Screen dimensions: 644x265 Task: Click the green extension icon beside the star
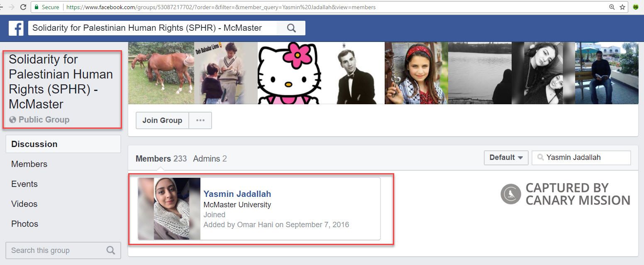point(636,7)
